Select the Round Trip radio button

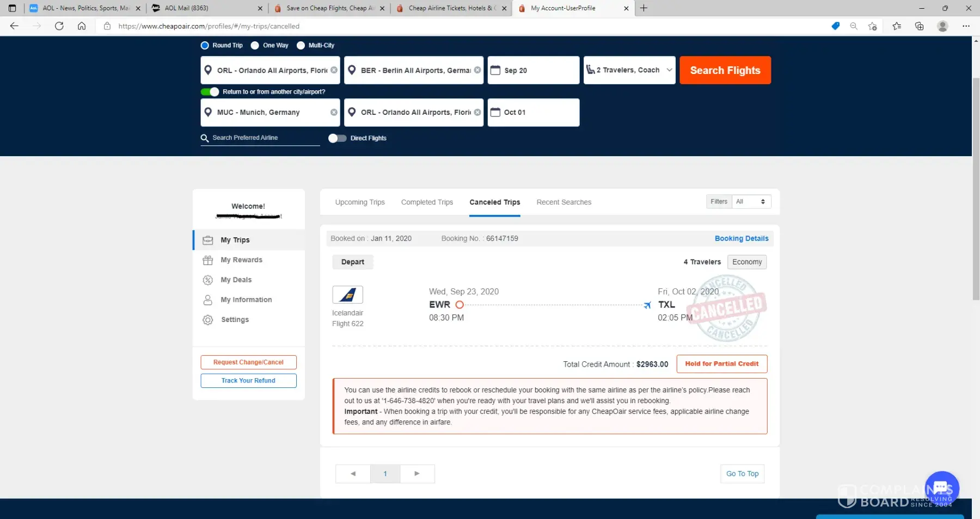pyautogui.click(x=205, y=45)
